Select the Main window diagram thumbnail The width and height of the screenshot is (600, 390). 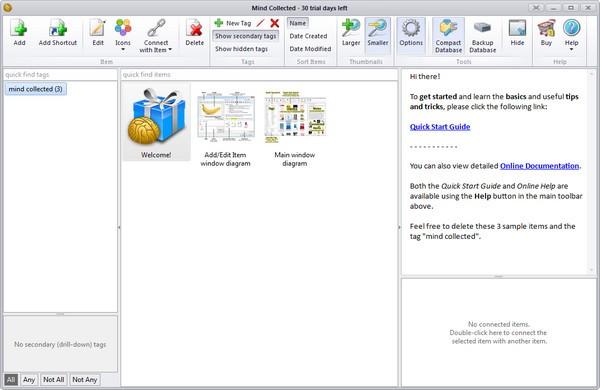295,127
